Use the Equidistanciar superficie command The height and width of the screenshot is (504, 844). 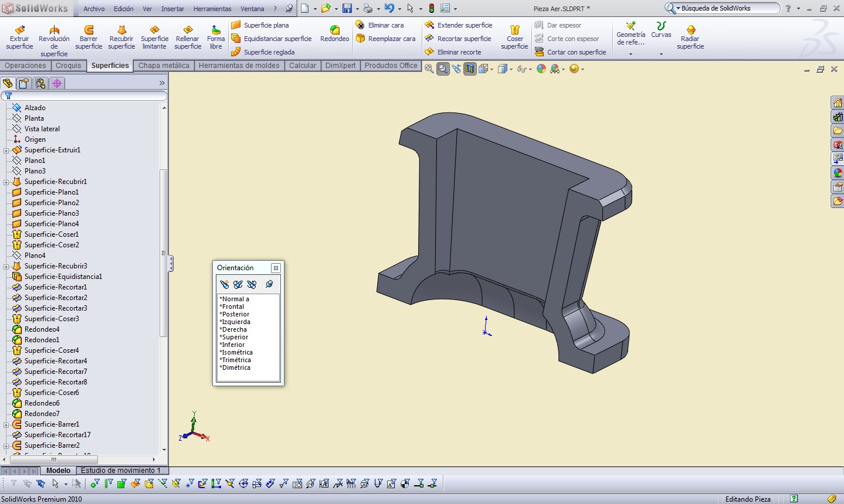(272, 39)
